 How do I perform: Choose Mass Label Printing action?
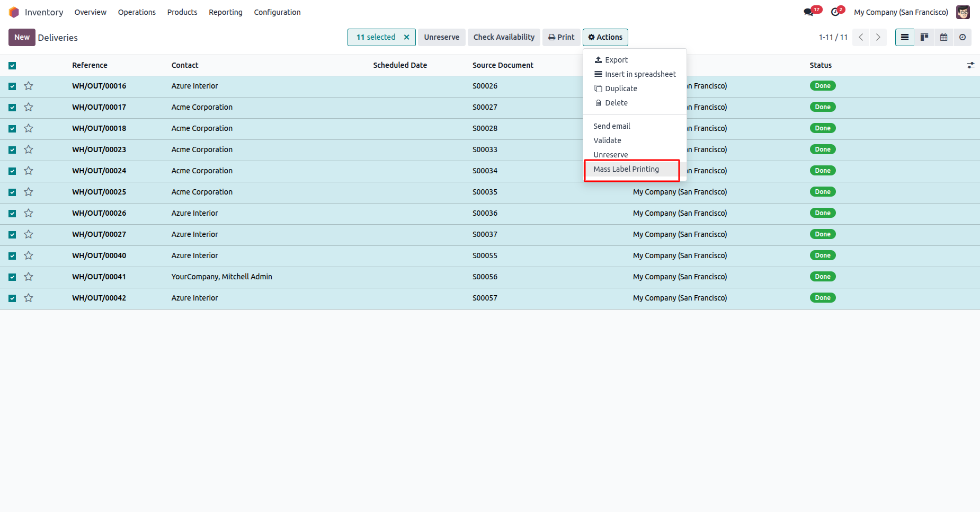pos(626,169)
